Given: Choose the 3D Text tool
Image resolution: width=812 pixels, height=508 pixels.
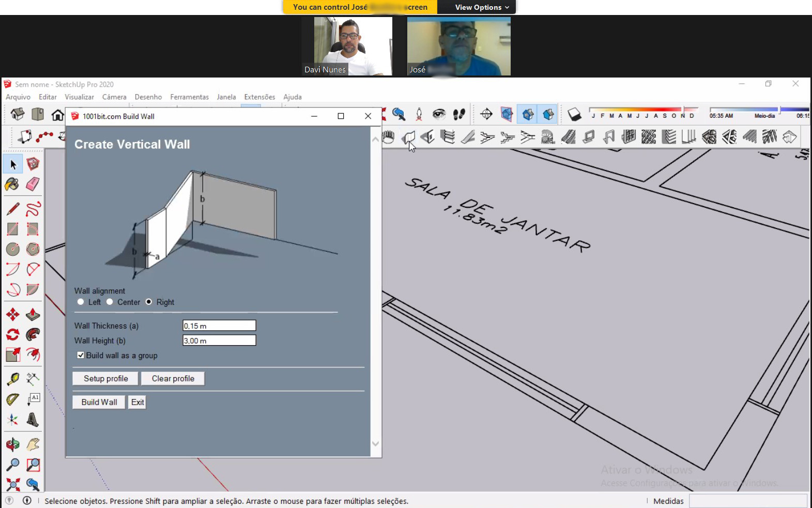Looking at the screenshot, I should (x=33, y=420).
